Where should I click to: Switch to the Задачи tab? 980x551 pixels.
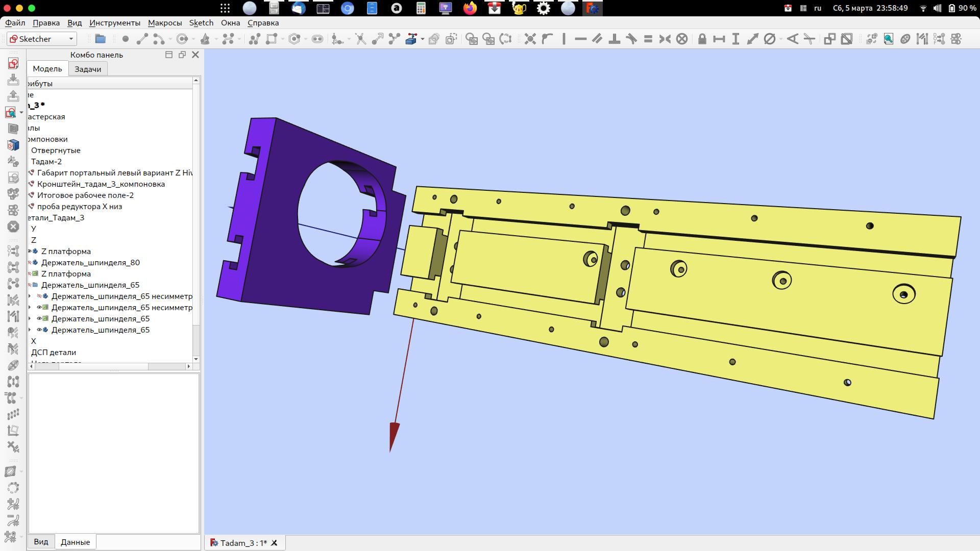[x=88, y=69]
